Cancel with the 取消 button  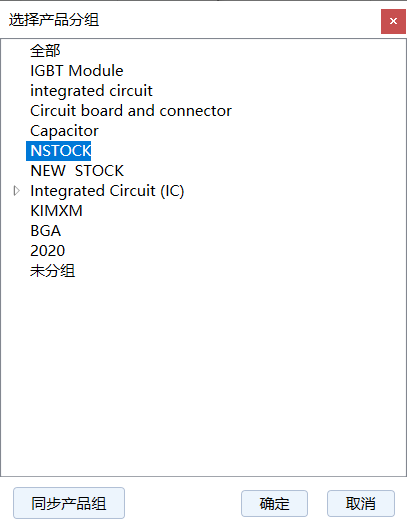click(361, 504)
